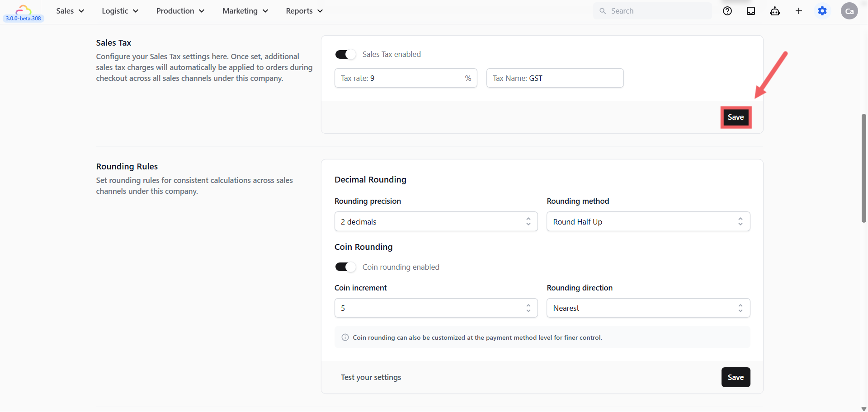Focus the Tax Name input field
Image resolution: width=868 pixels, height=412 pixels.
555,78
